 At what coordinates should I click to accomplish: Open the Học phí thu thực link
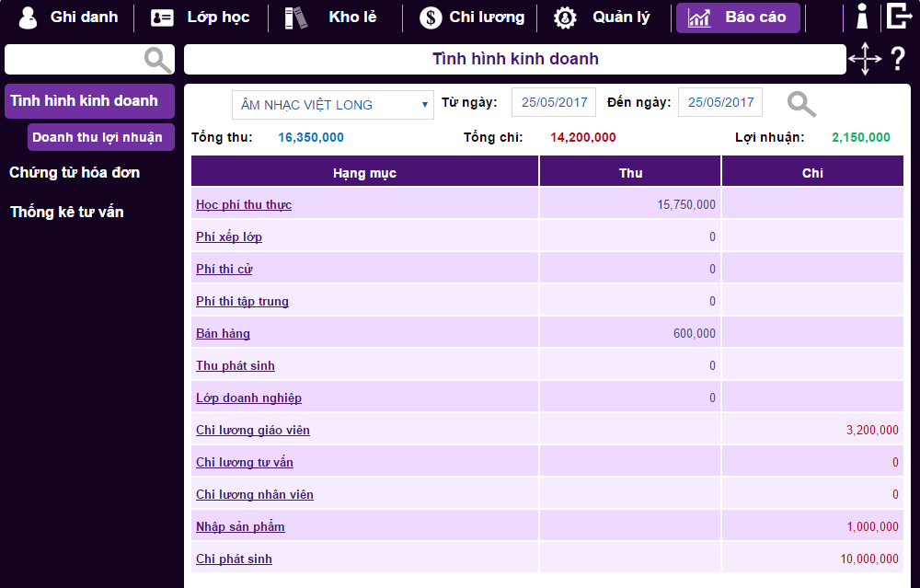[x=244, y=204]
